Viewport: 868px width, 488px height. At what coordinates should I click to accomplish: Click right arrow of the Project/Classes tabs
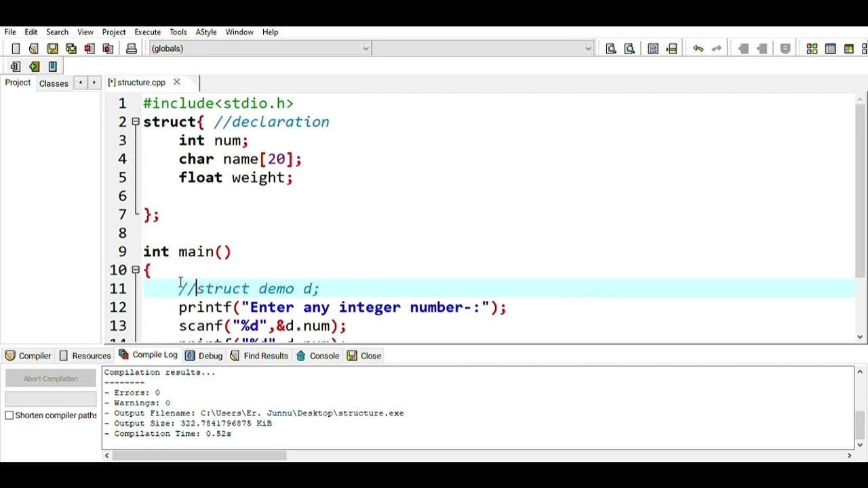[x=94, y=83]
